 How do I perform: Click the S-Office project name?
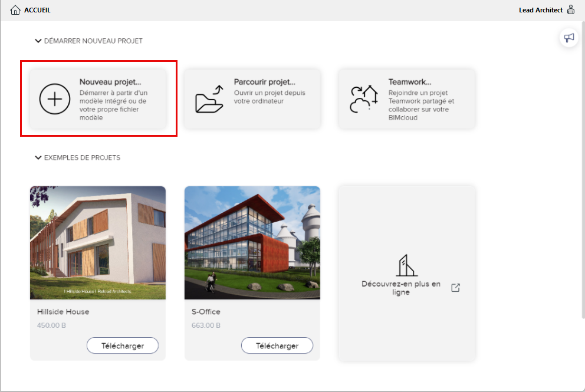point(206,311)
